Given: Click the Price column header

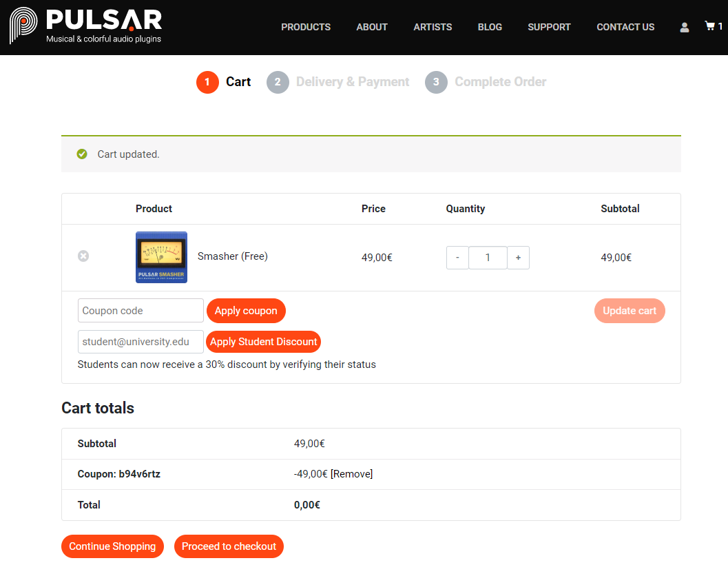Looking at the screenshot, I should pos(373,209).
